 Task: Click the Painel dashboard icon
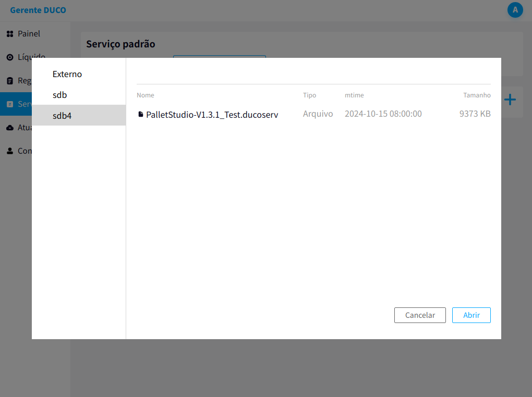(10, 34)
